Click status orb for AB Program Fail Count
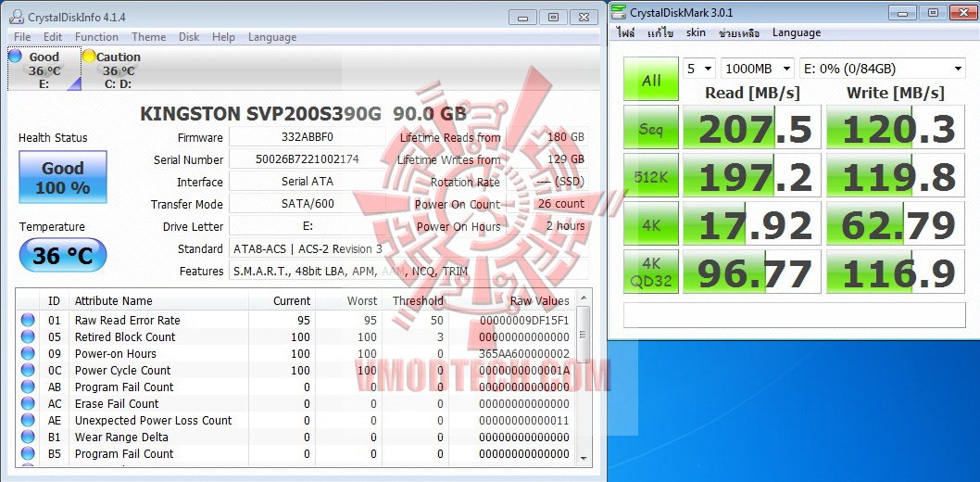The image size is (980, 482). (x=28, y=387)
